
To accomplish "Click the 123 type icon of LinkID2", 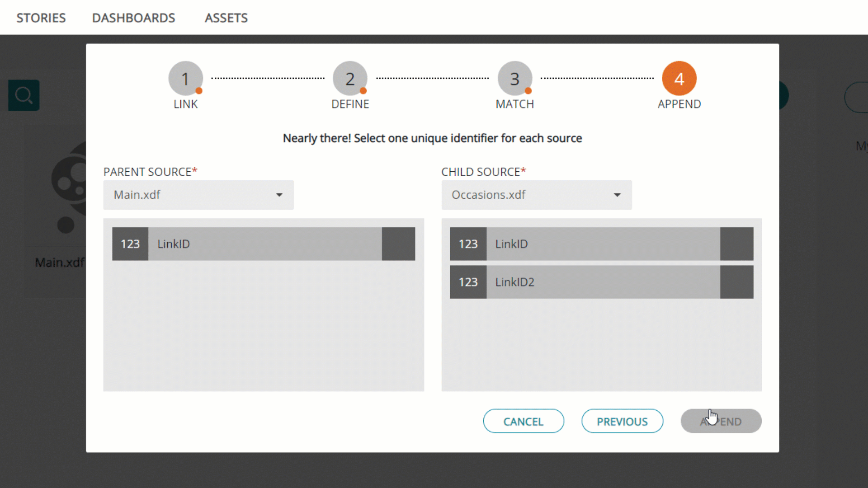I will [468, 282].
